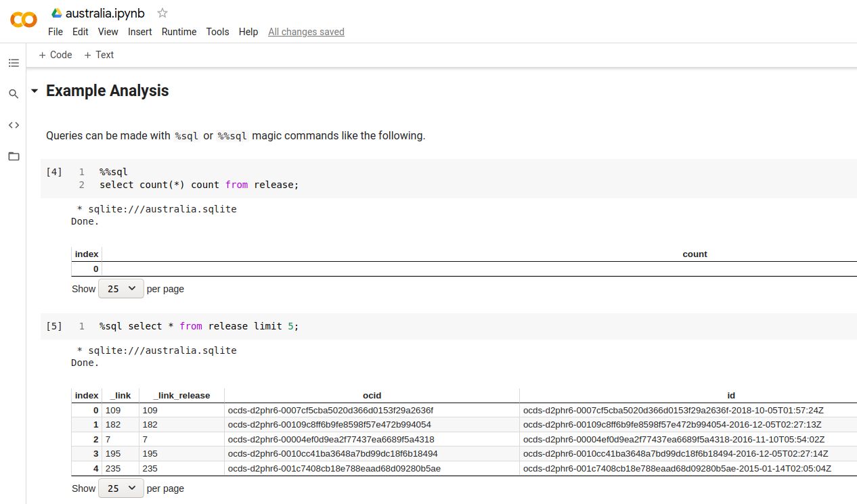
Task: Open the code snippets panel
Action: click(14, 125)
